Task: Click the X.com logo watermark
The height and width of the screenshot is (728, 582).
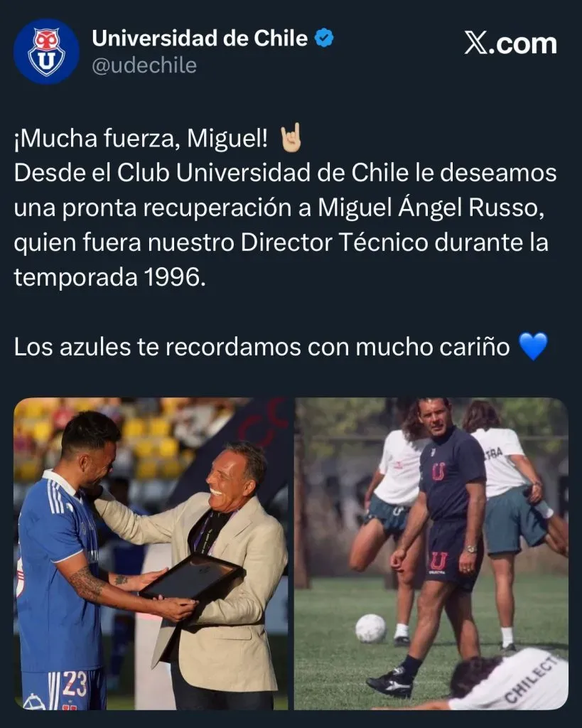Action: pos(510,43)
